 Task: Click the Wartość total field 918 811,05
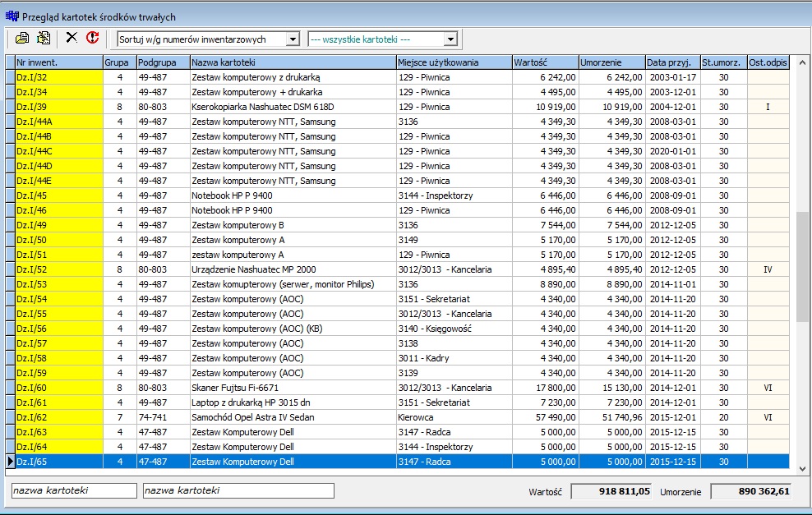[x=611, y=491]
